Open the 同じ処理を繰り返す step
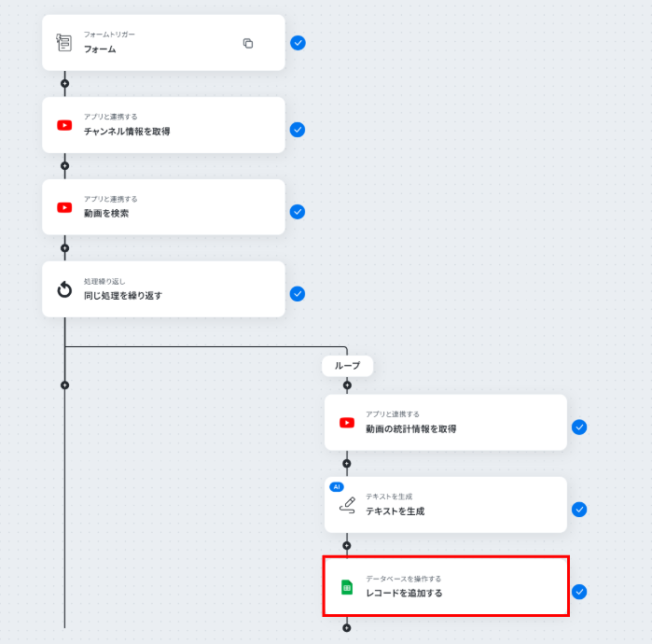This screenshot has height=644, width=652. click(163, 289)
